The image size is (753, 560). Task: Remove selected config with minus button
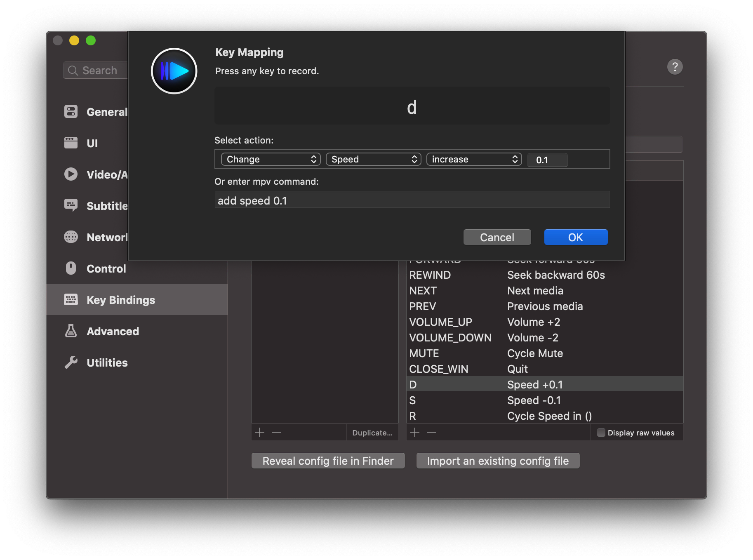[x=276, y=432]
